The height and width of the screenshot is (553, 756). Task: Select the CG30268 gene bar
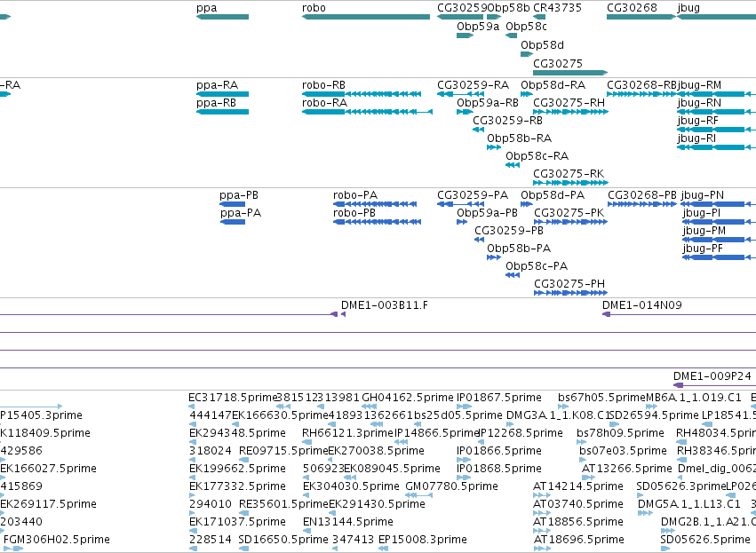tap(641, 17)
